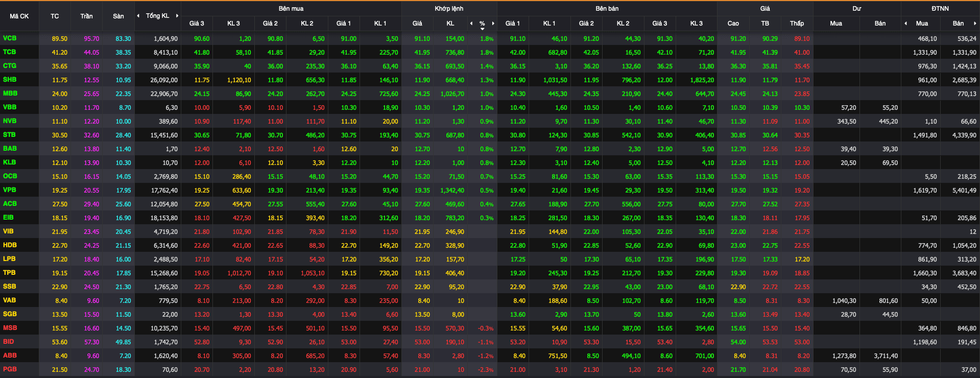
Task: Open stock symbol VPB
Action: click(x=9, y=190)
